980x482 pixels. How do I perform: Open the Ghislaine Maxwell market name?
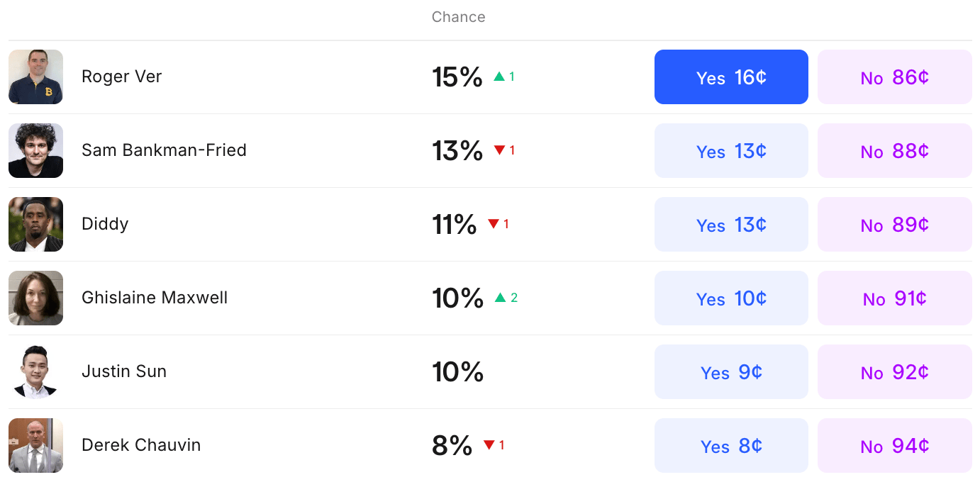pyautogui.click(x=155, y=298)
